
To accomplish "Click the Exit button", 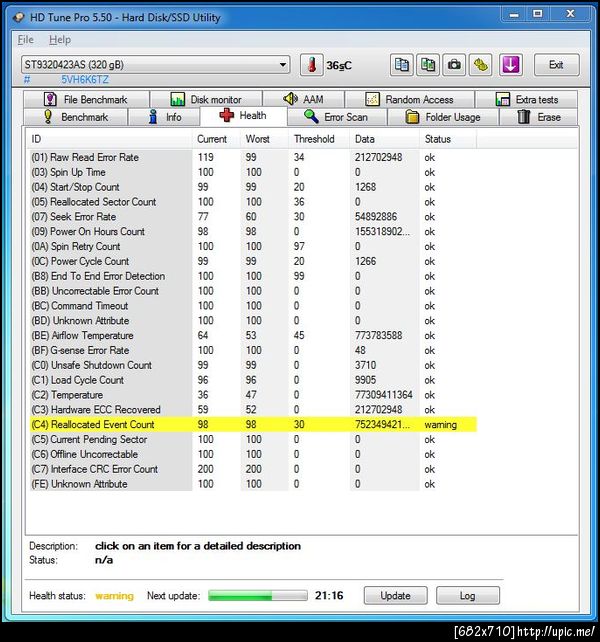I will click(556, 65).
